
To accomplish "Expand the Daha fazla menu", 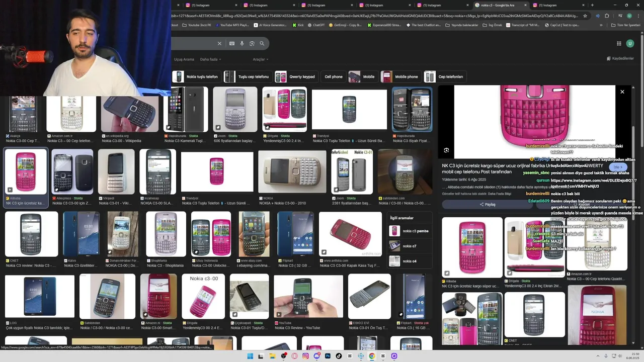I will coord(210,59).
